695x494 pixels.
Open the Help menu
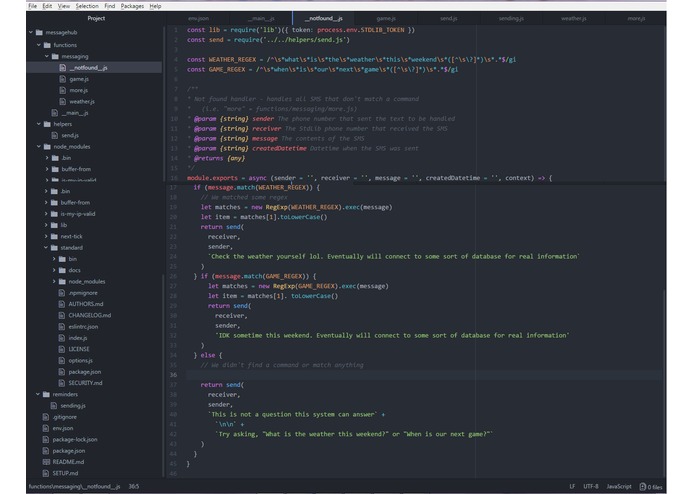[155, 6]
